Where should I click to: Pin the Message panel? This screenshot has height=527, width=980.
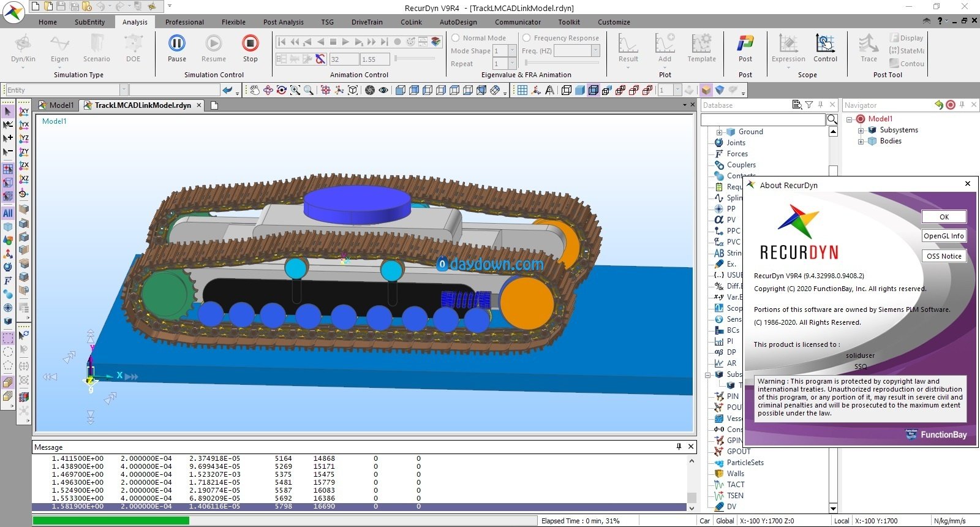point(679,447)
